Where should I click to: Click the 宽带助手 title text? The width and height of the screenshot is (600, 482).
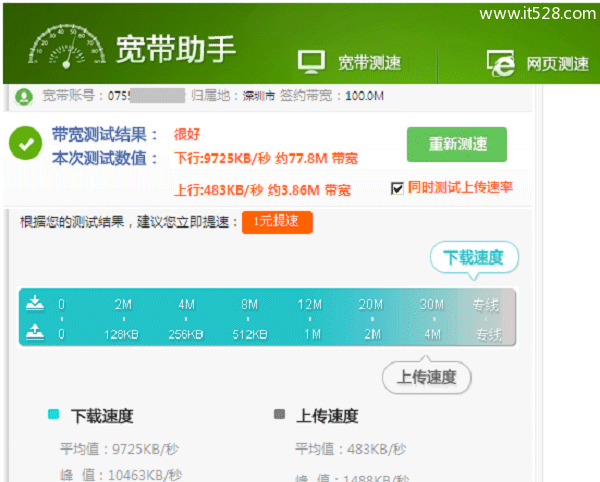176,49
